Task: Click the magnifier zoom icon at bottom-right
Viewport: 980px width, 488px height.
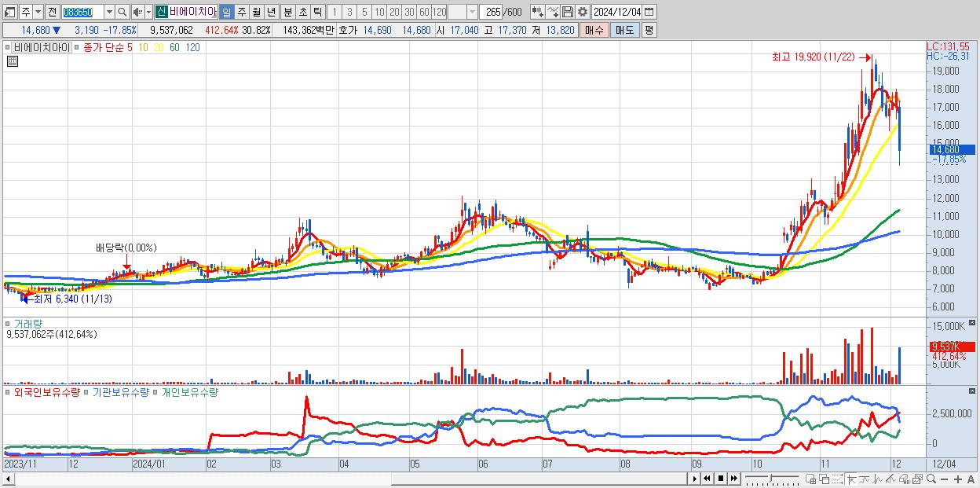Action: [x=931, y=479]
